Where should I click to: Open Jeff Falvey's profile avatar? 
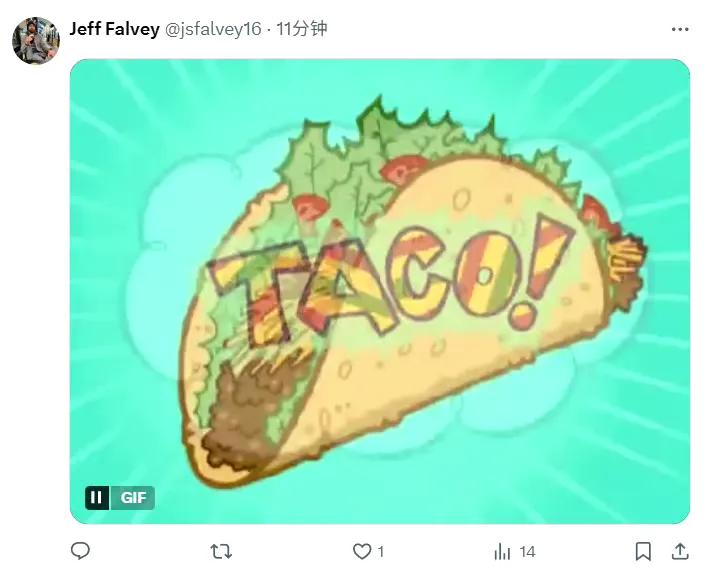click(36, 41)
